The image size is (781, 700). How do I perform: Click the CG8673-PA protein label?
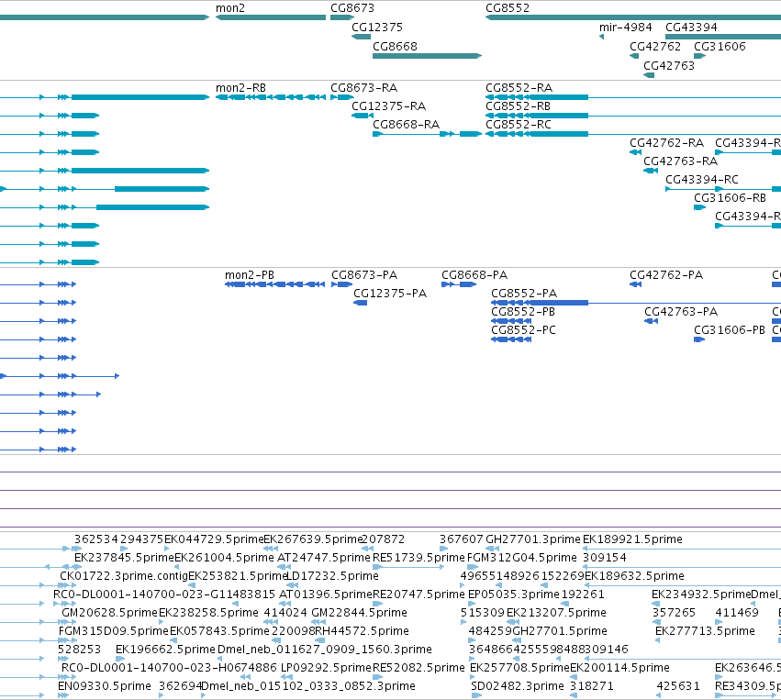coord(364,275)
